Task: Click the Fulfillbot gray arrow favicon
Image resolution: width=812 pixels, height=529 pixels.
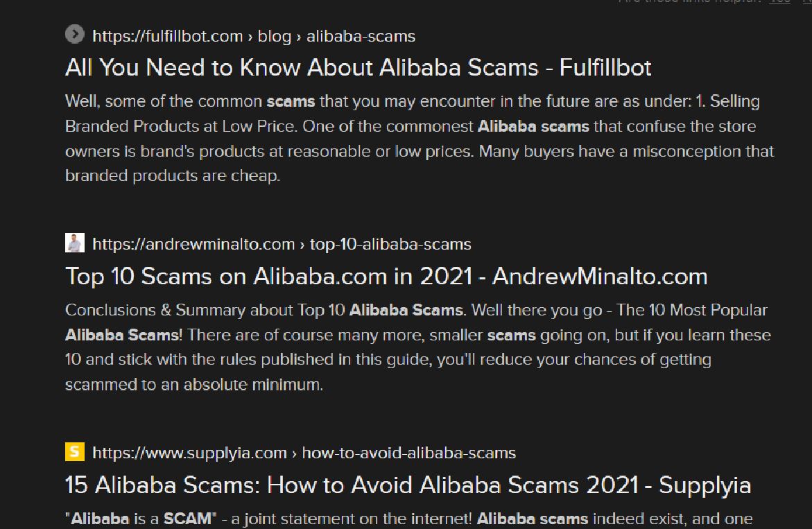Action: pos(75,35)
